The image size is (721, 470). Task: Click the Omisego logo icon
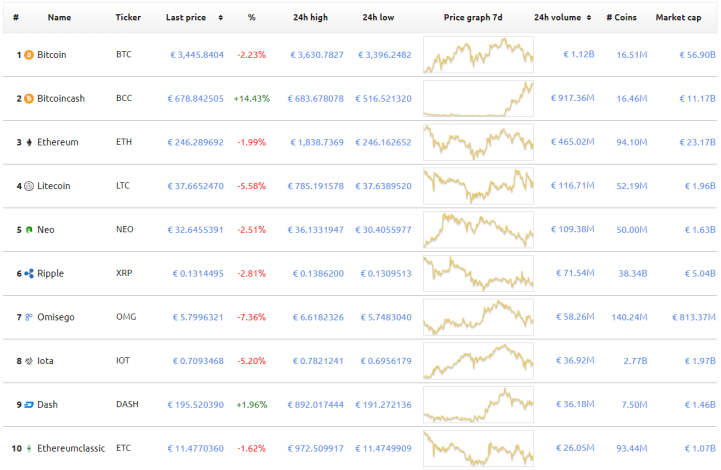(x=29, y=317)
